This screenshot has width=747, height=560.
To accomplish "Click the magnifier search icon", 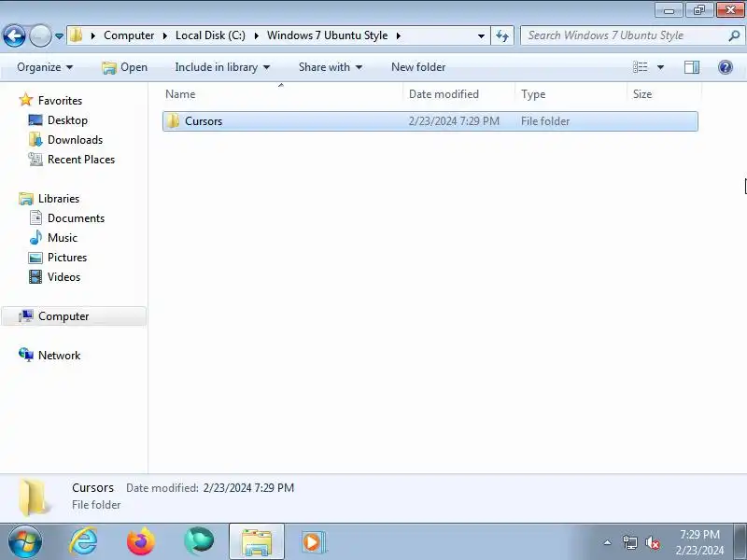I will tap(734, 35).
